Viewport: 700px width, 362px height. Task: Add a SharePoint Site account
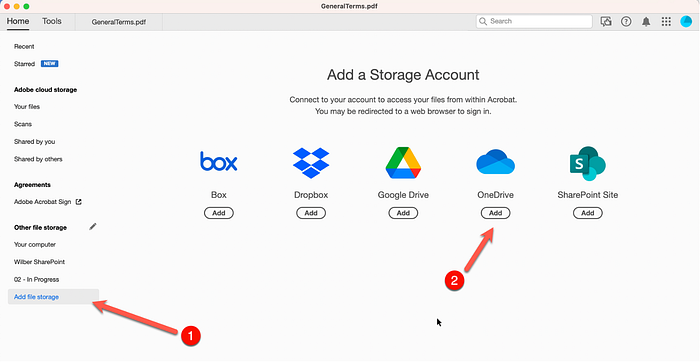[x=588, y=213]
